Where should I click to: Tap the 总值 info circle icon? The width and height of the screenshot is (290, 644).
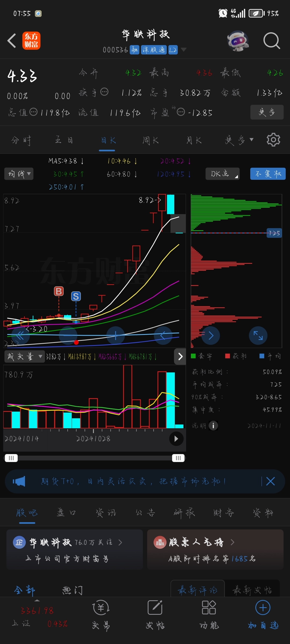(33, 112)
